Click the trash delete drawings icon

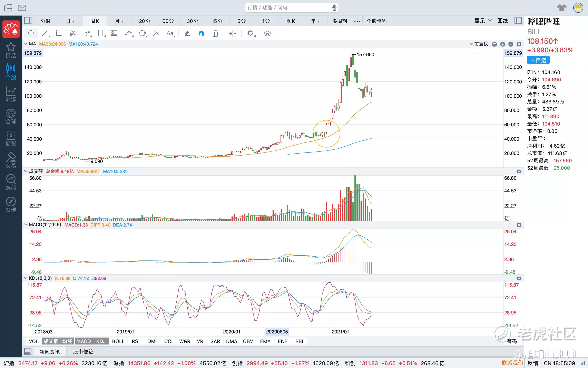[x=215, y=33]
